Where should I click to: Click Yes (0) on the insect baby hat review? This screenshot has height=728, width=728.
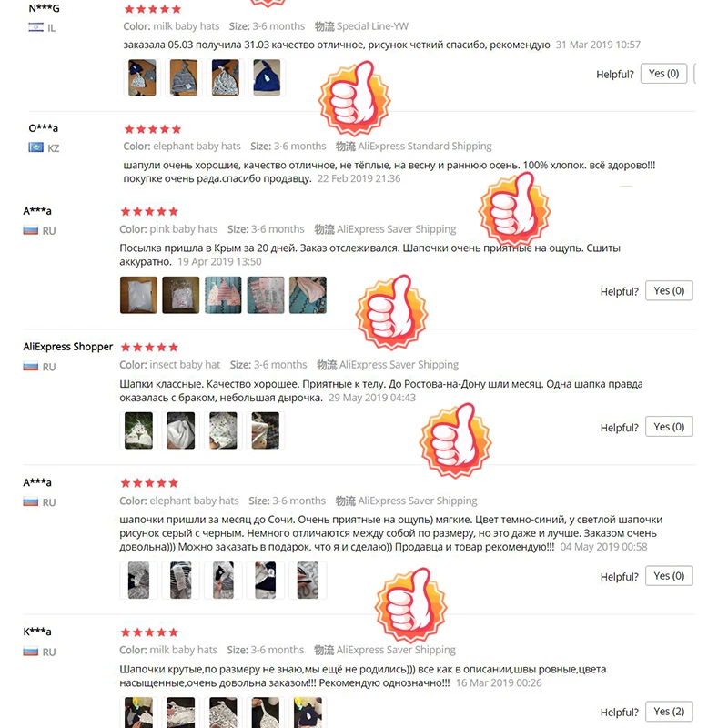point(669,426)
